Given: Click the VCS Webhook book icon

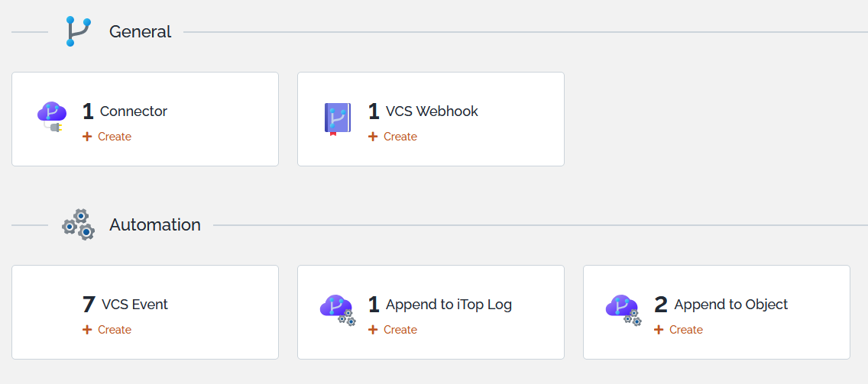Looking at the screenshot, I should [338, 118].
